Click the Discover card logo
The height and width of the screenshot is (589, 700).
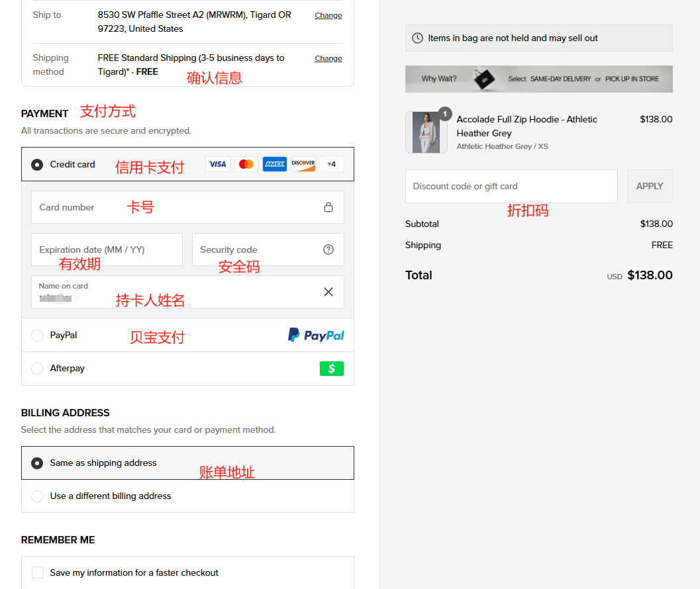tap(303, 164)
